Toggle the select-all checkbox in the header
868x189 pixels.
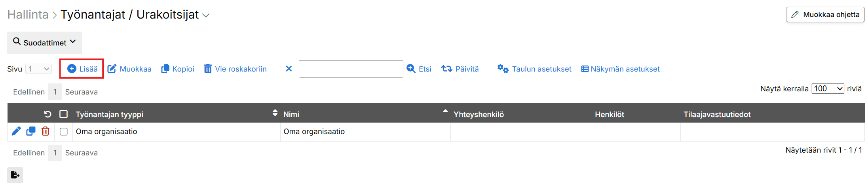pos(63,114)
